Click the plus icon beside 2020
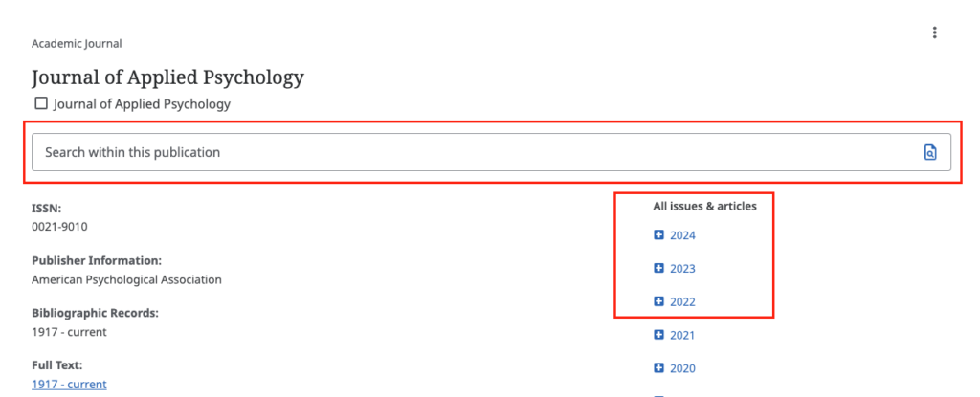This screenshot has height=397, width=980. pyautogui.click(x=658, y=368)
